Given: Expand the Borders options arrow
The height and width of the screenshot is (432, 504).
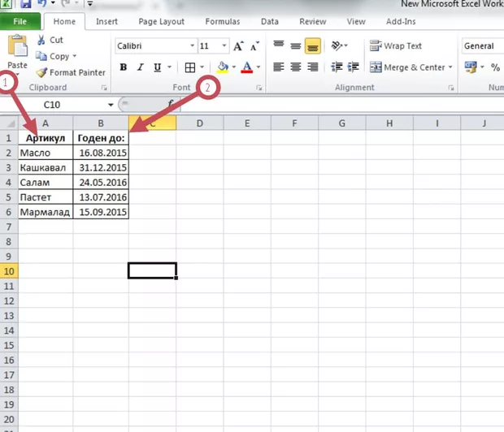Looking at the screenshot, I should (202, 67).
